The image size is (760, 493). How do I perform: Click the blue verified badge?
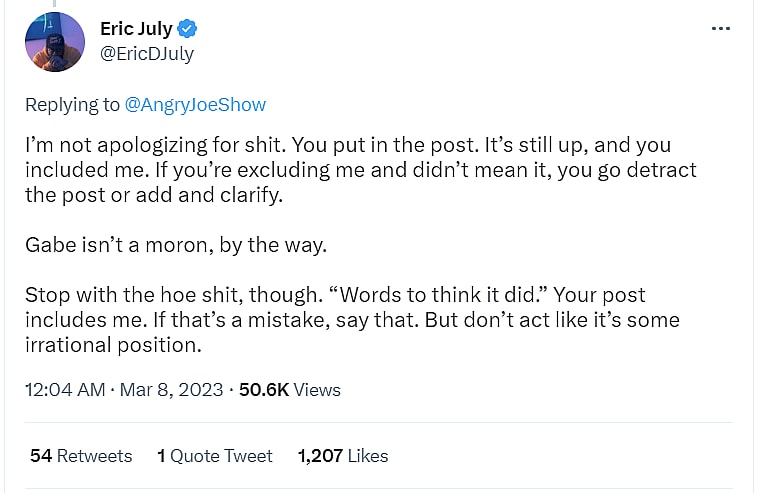click(x=188, y=29)
